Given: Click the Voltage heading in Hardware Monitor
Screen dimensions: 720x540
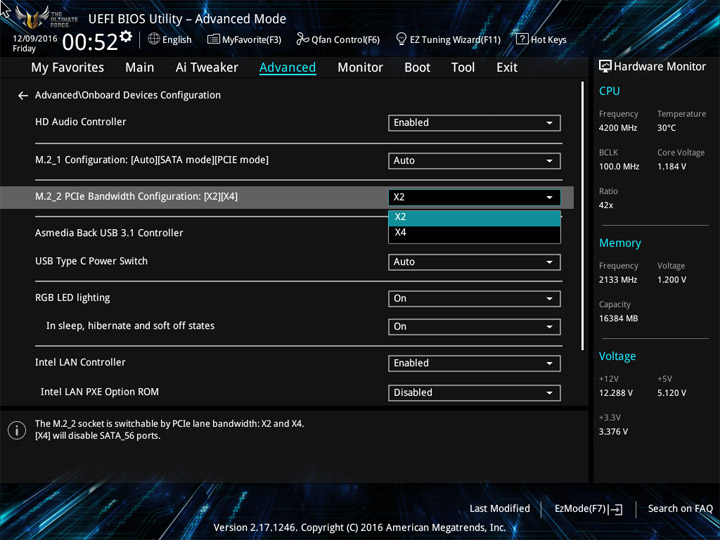Looking at the screenshot, I should 617,356.
